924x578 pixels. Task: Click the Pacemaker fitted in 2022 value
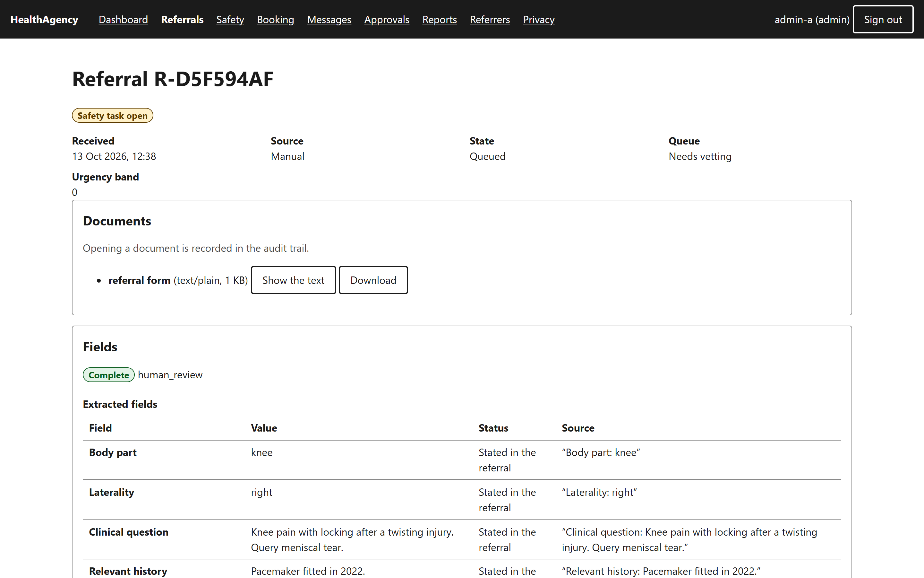click(x=308, y=571)
